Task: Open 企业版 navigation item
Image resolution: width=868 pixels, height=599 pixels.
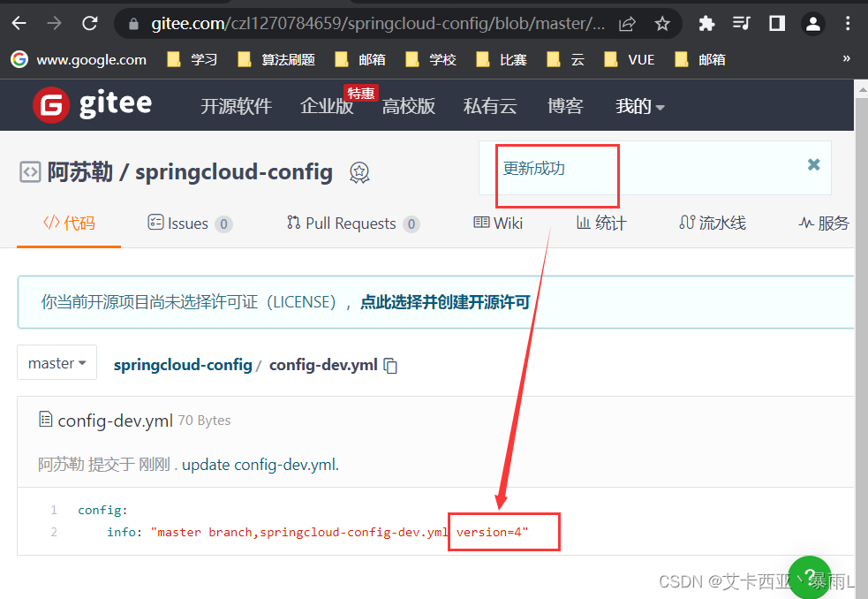Action: pos(327,106)
